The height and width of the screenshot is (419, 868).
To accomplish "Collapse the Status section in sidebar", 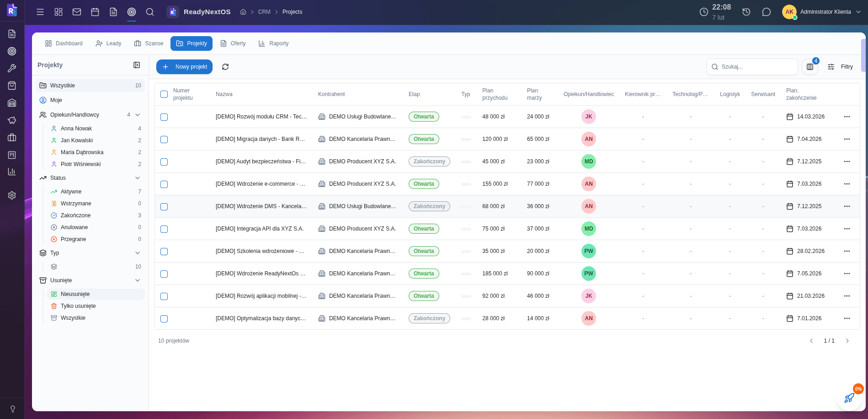I will [x=138, y=178].
